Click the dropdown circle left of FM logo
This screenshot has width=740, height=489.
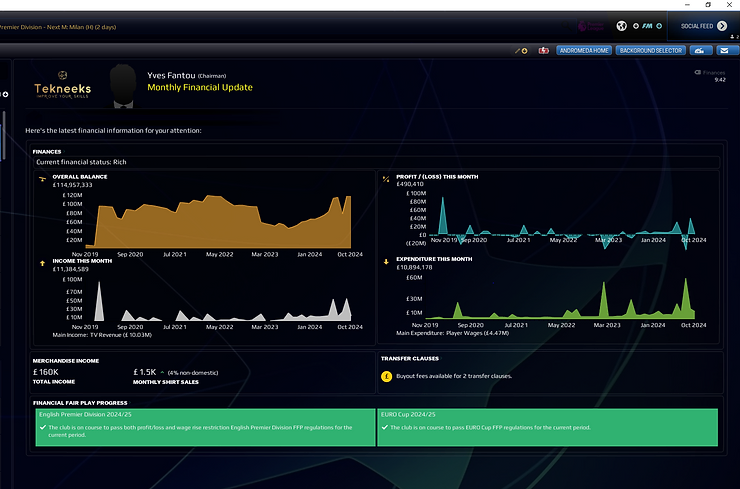tap(636, 26)
